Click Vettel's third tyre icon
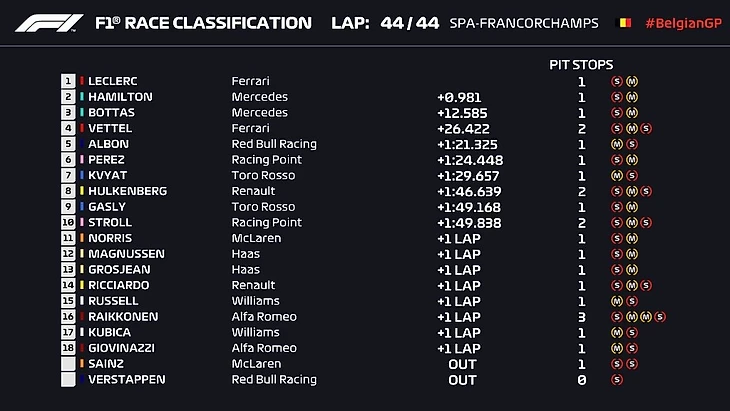 [646, 128]
